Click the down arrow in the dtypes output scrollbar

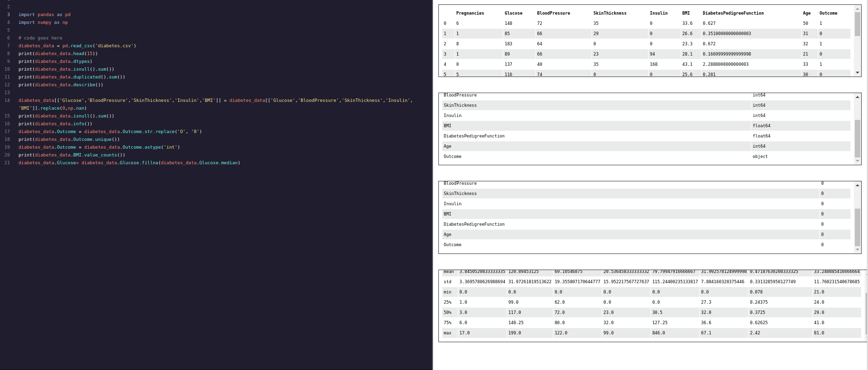tap(857, 161)
